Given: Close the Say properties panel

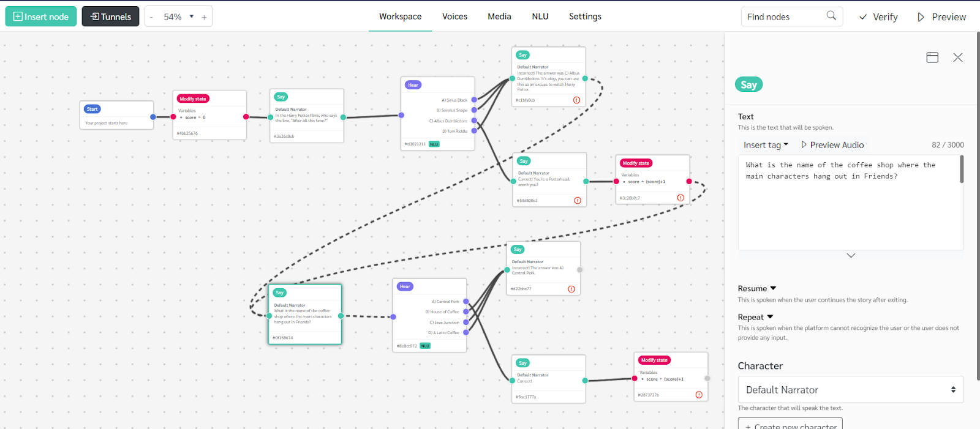Looking at the screenshot, I should tap(958, 58).
